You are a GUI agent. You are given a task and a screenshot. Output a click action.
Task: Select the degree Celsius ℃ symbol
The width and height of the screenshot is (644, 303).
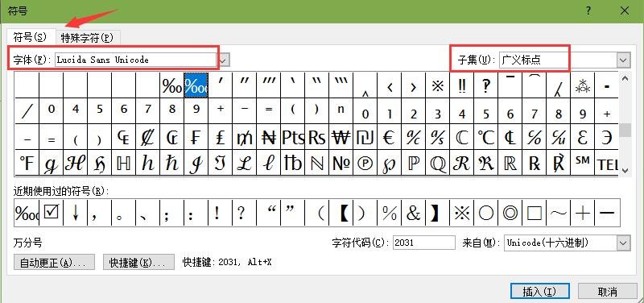486,138
